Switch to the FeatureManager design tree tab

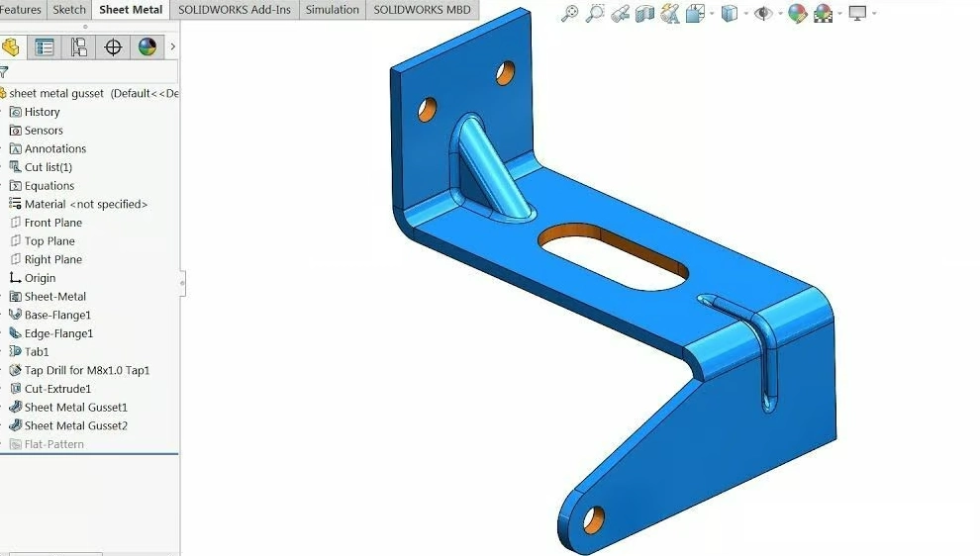[x=11, y=47]
